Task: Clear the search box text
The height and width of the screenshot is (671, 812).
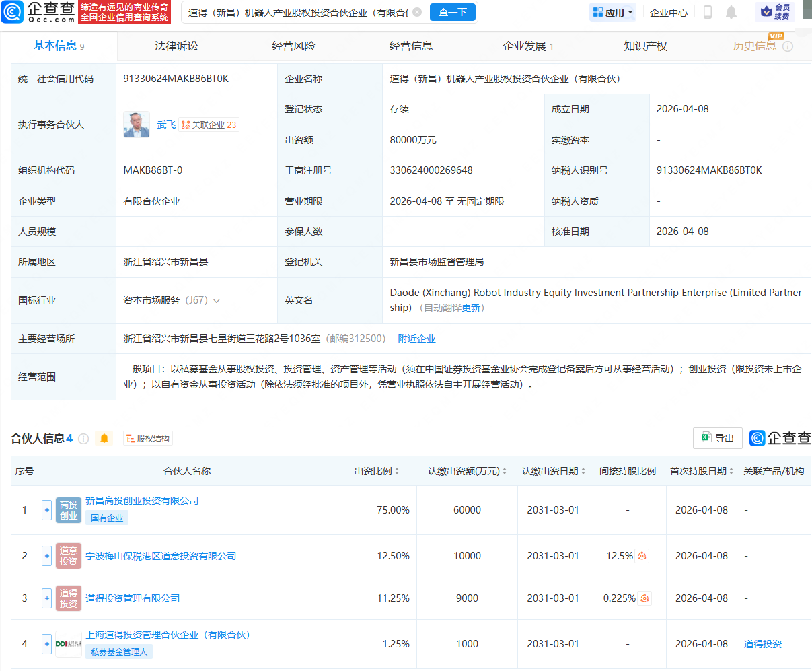Action: pyautogui.click(x=417, y=12)
